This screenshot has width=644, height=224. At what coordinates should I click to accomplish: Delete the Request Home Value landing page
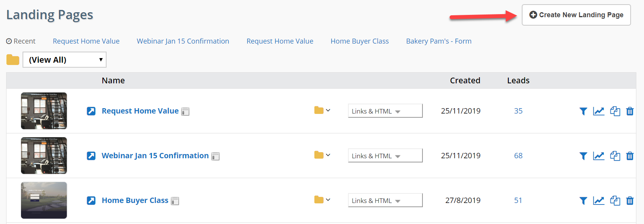(630, 111)
